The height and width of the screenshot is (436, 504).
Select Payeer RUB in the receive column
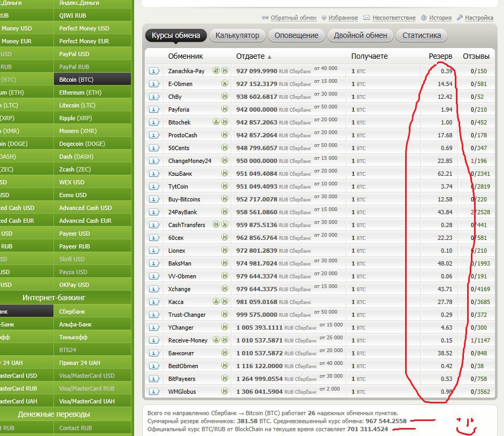coord(92,246)
